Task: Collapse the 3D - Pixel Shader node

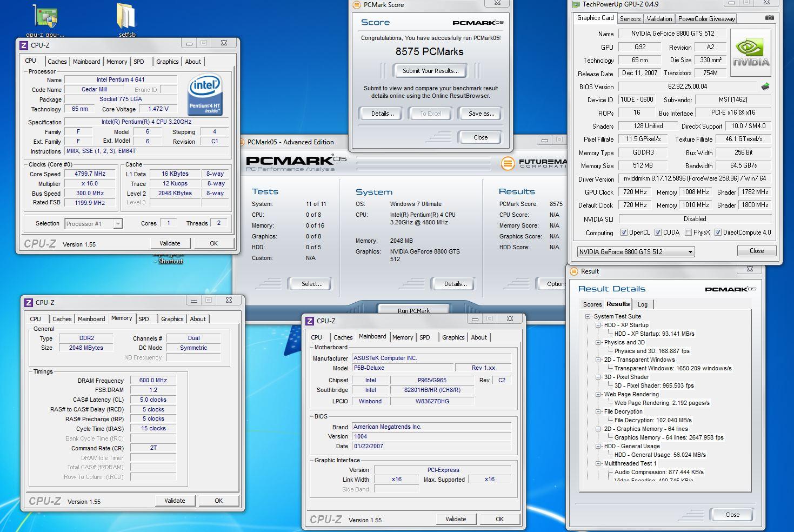Action: pyautogui.click(x=598, y=377)
